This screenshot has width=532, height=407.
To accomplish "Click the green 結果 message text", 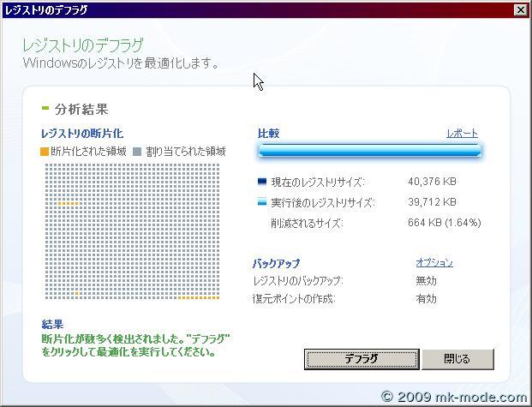I will point(129,345).
